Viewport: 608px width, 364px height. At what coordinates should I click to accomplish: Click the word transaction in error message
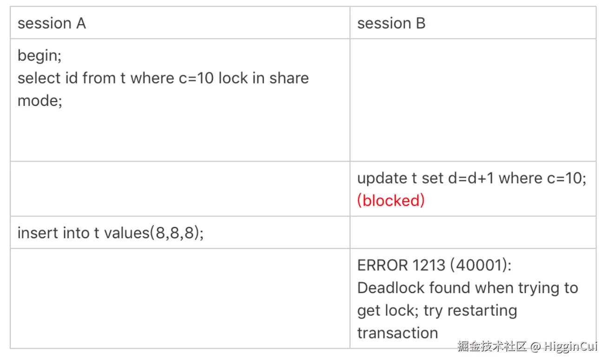tap(398, 333)
